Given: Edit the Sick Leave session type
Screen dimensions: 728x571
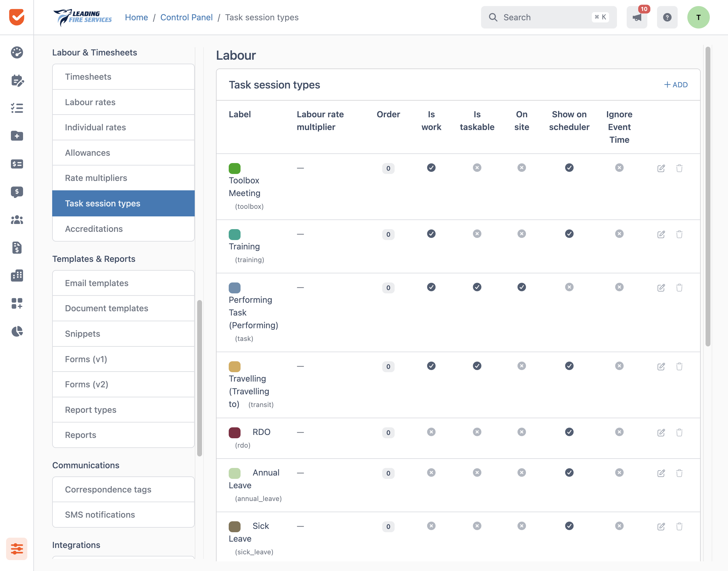Looking at the screenshot, I should point(661,526).
